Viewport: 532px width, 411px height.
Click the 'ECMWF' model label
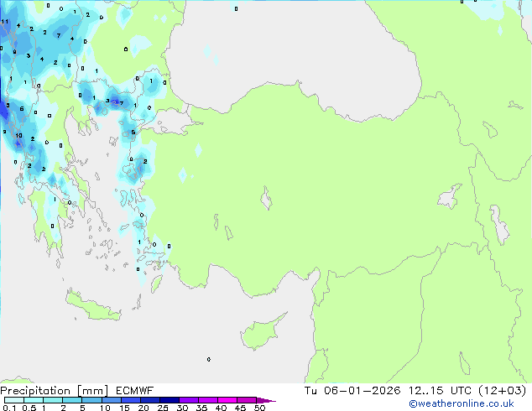(135, 391)
